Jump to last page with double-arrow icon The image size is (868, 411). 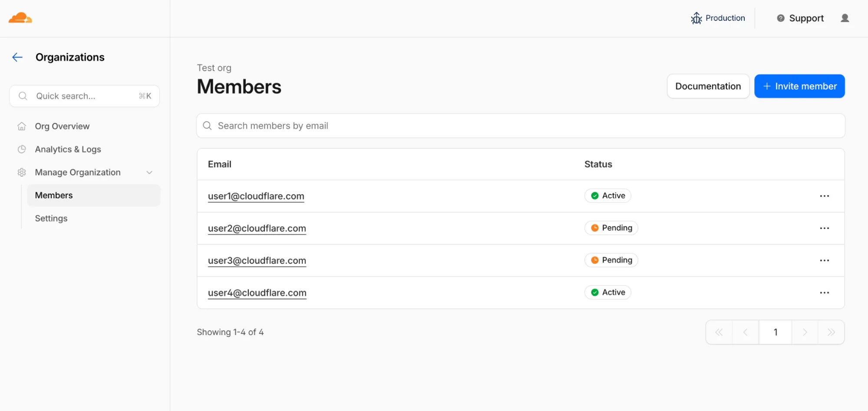pyautogui.click(x=832, y=332)
